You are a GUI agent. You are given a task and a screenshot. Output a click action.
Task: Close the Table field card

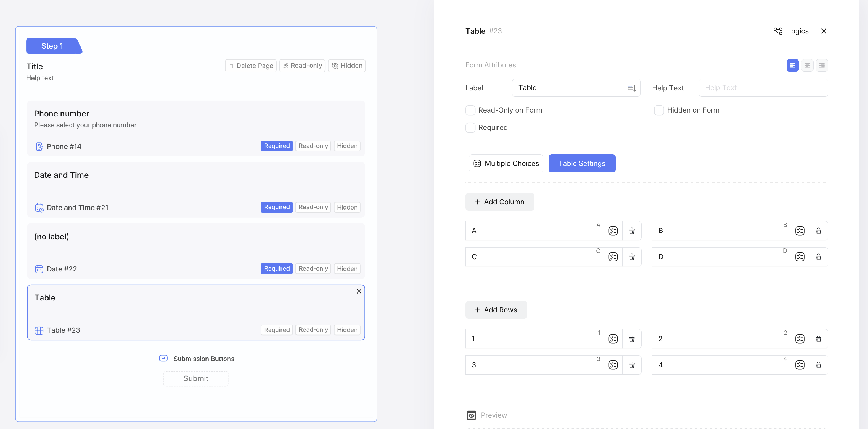[x=359, y=291]
